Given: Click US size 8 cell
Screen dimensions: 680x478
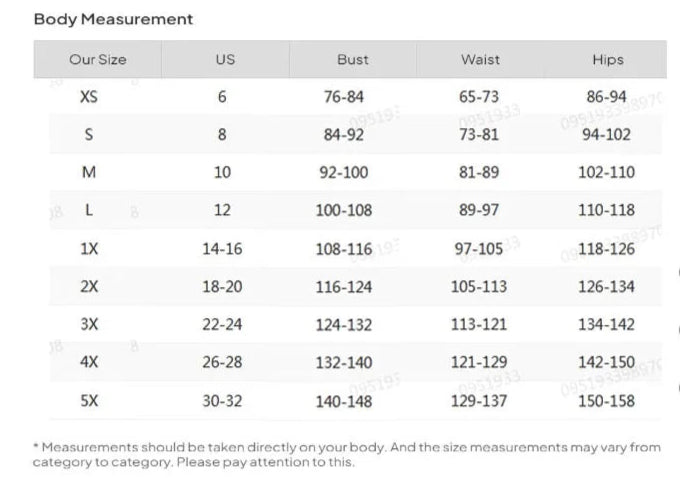Looking at the screenshot, I should point(222,135).
